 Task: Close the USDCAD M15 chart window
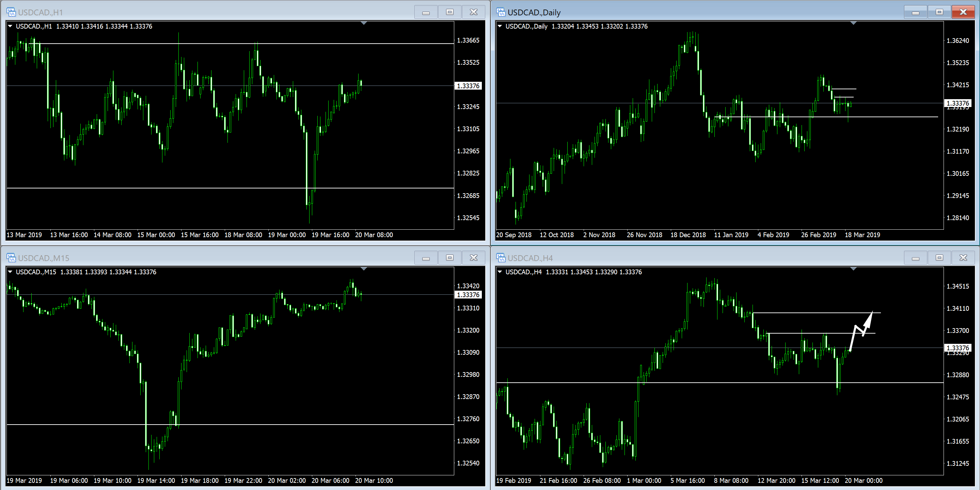coord(473,258)
